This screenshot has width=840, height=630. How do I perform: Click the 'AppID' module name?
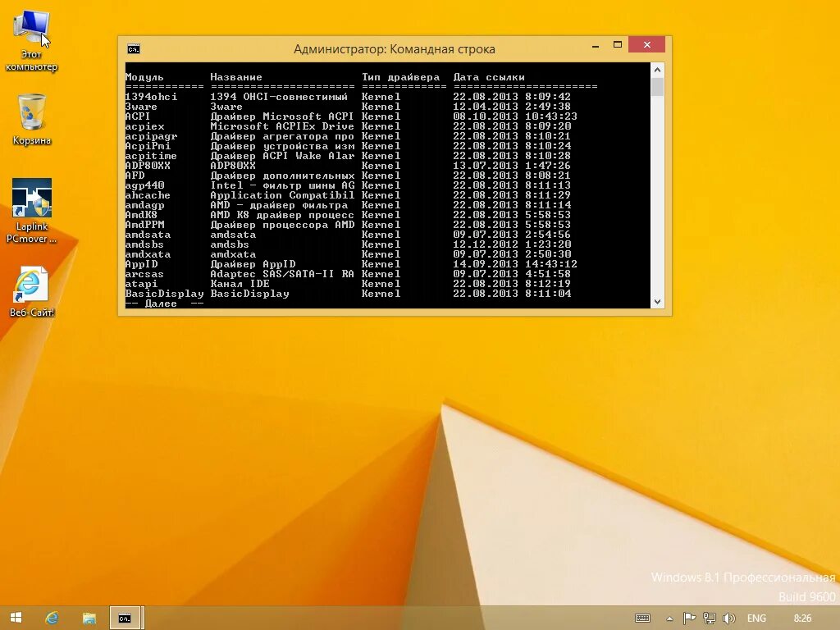141,264
